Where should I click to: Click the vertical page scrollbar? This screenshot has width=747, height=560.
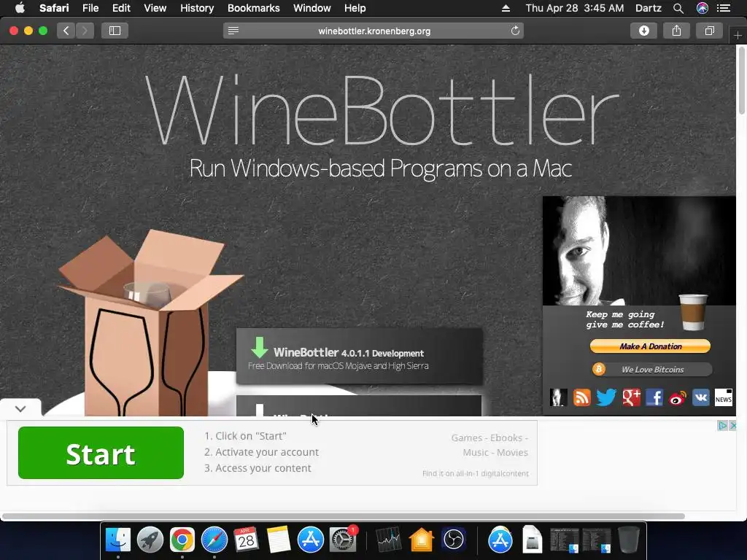(741, 80)
